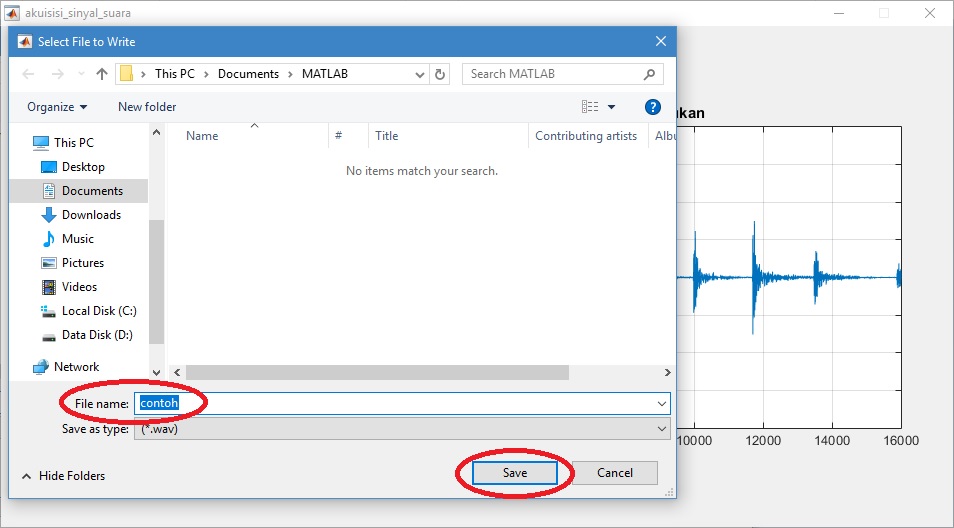This screenshot has width=954, height=528.
Task: Open Music library in sidebar
Action: tap(77, 239)
